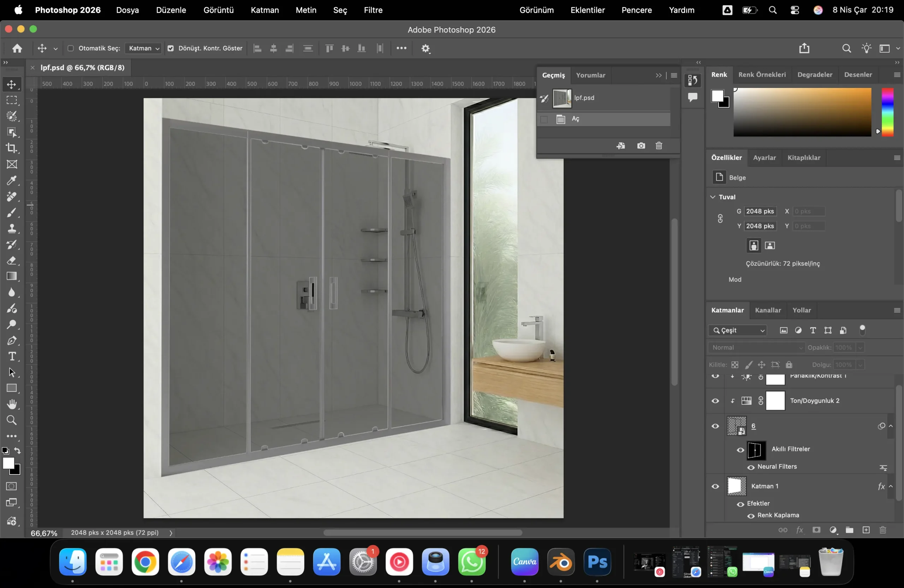The width and height of the screenshot is (904, 588).
Task: Select the Clone Stamp tool
Action: 12,228
